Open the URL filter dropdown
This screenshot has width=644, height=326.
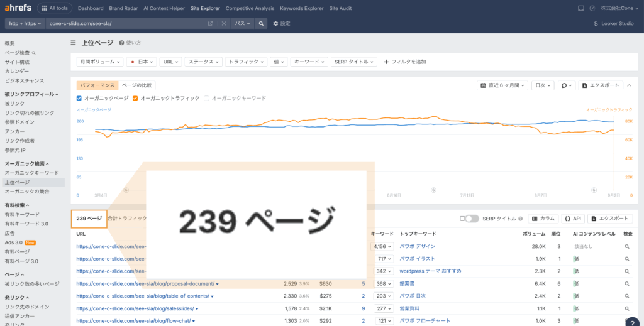pyautogui.click(x=170, y=62)
